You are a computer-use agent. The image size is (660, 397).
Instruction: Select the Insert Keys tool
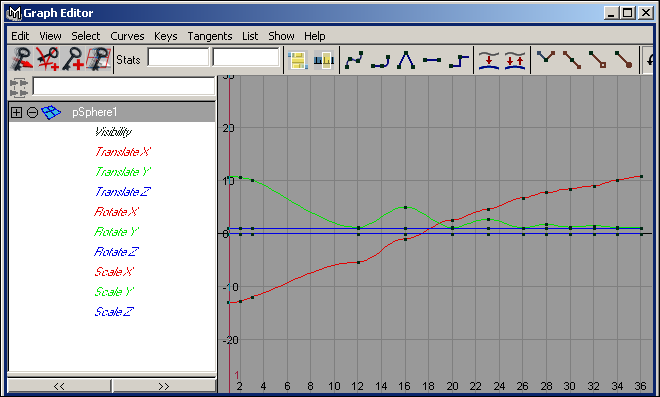[47, 59]
